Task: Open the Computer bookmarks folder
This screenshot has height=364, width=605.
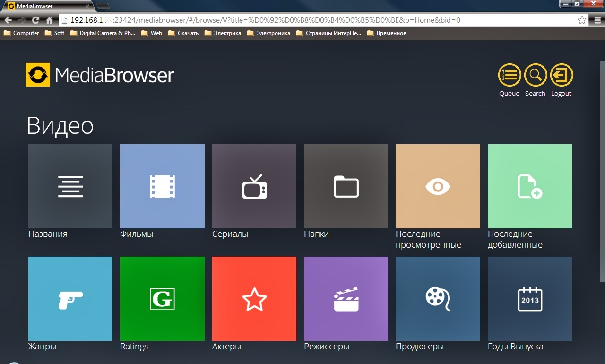Action: click(x=21, y=33)
